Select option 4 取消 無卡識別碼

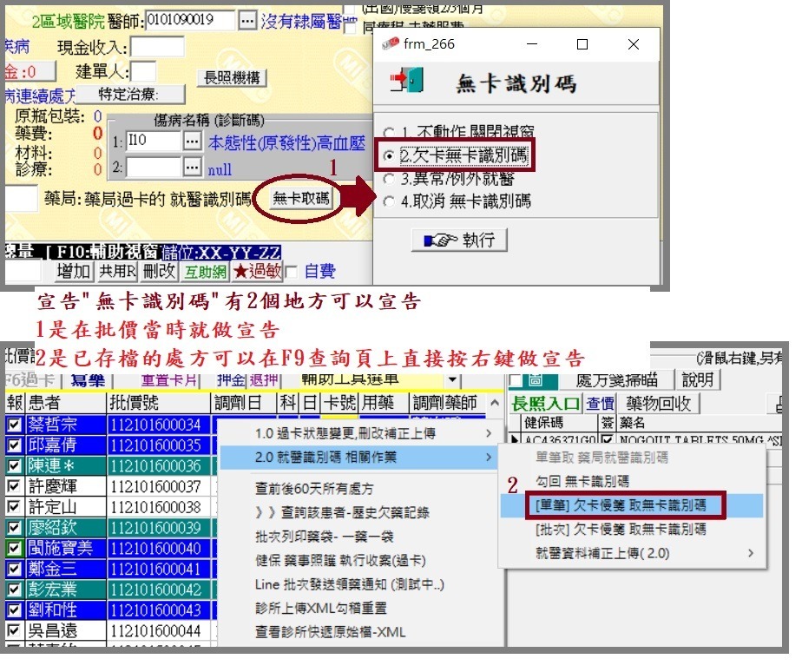(x=389, y=201)
